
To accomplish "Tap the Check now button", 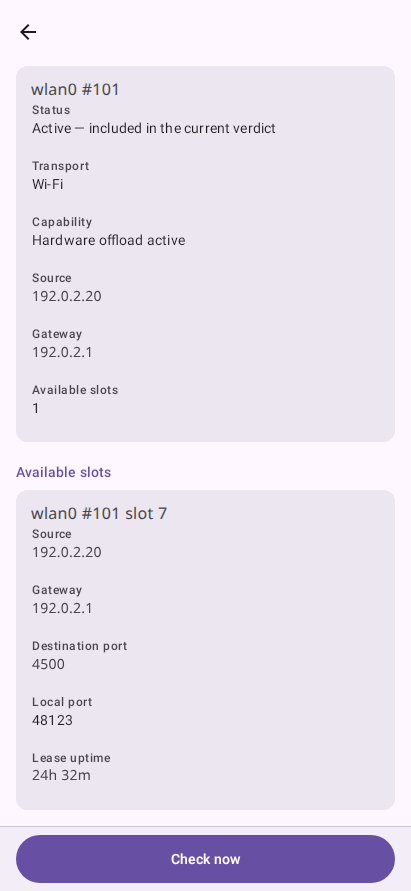I will [205, 859].
